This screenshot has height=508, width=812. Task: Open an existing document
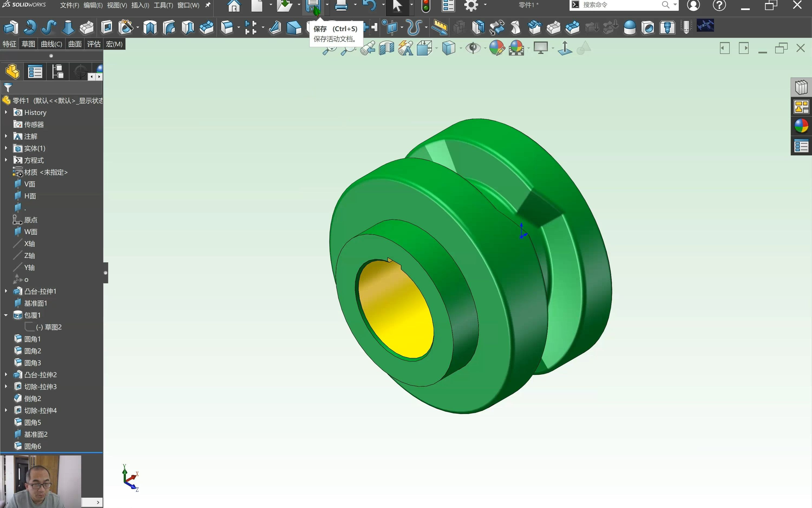pos(284,6)
